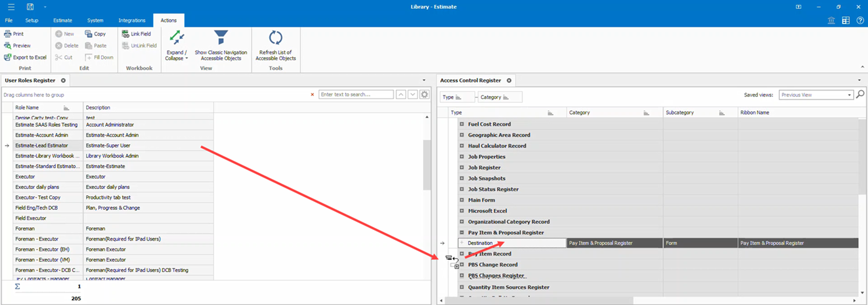Switch to the Estimate ribbon tab
Image resolution: width=868 pixels, height=305 pixels.
63,20
